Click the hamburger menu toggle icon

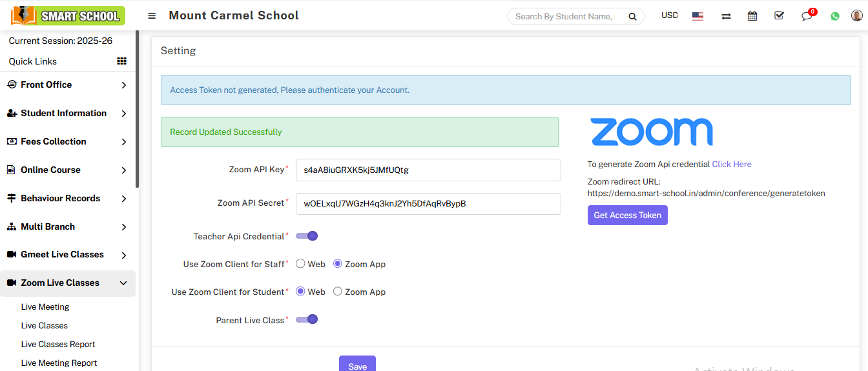click(x=152, y=16)
